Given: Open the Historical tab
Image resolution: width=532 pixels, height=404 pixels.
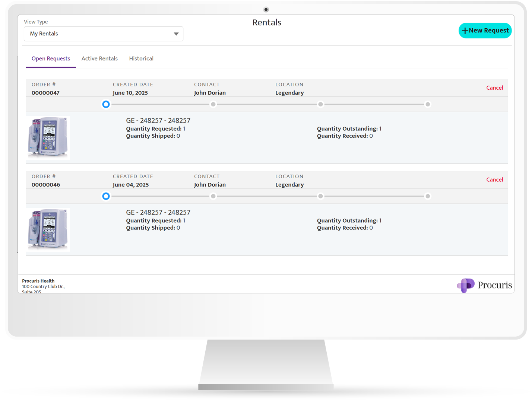Looking at the screenshot, I should (x=141, y=59).
